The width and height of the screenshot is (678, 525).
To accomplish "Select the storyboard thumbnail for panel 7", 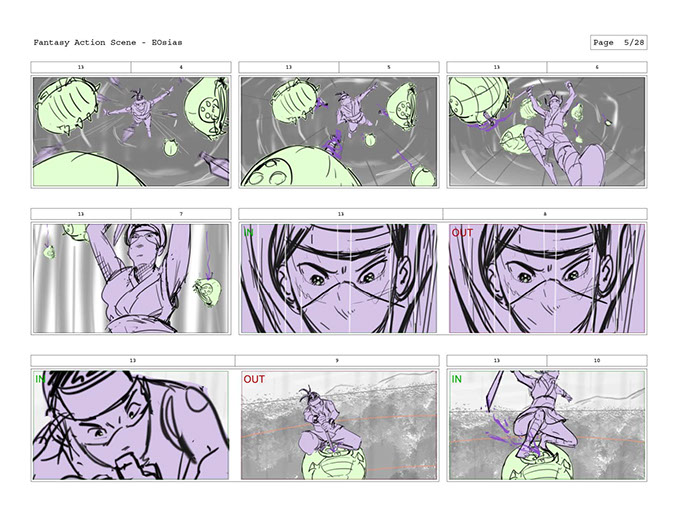I will [x=131, y=278].
